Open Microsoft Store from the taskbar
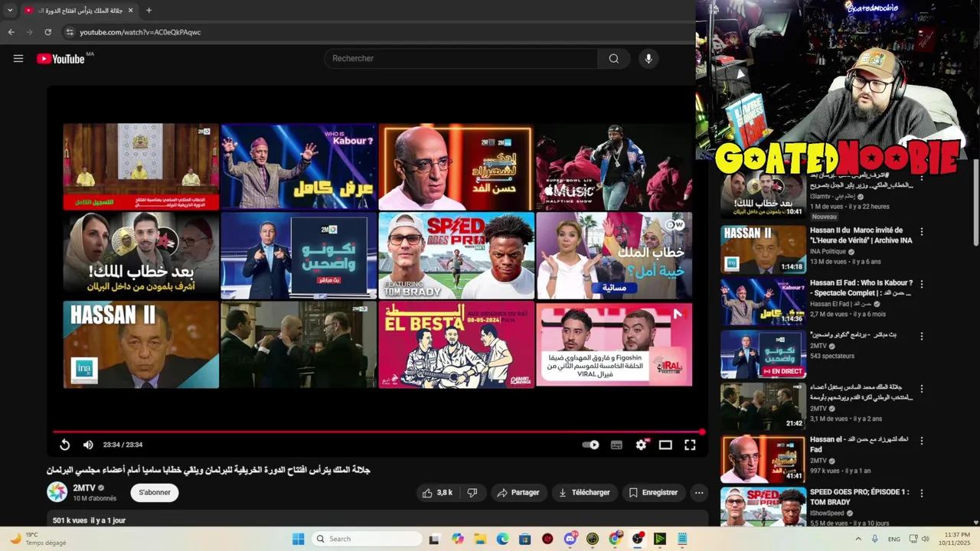This screenshot has width=980, height=551. tap(525, 539)
